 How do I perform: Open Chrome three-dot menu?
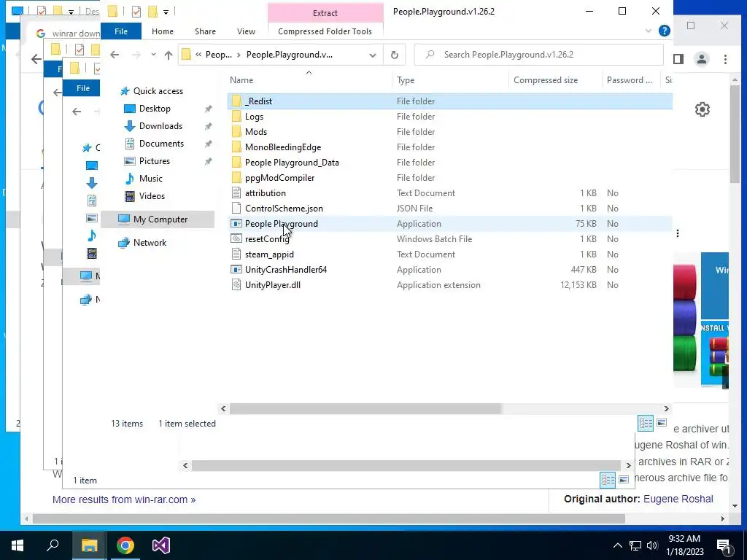point(725,59)
